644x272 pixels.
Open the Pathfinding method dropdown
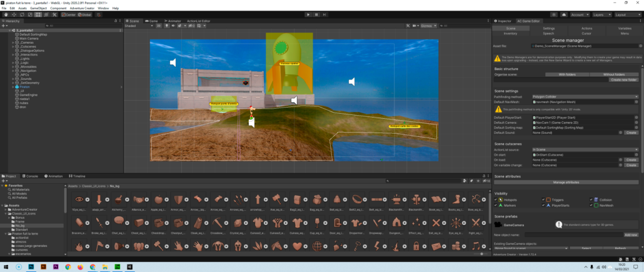pyautogui.click(x=585, y=97)
